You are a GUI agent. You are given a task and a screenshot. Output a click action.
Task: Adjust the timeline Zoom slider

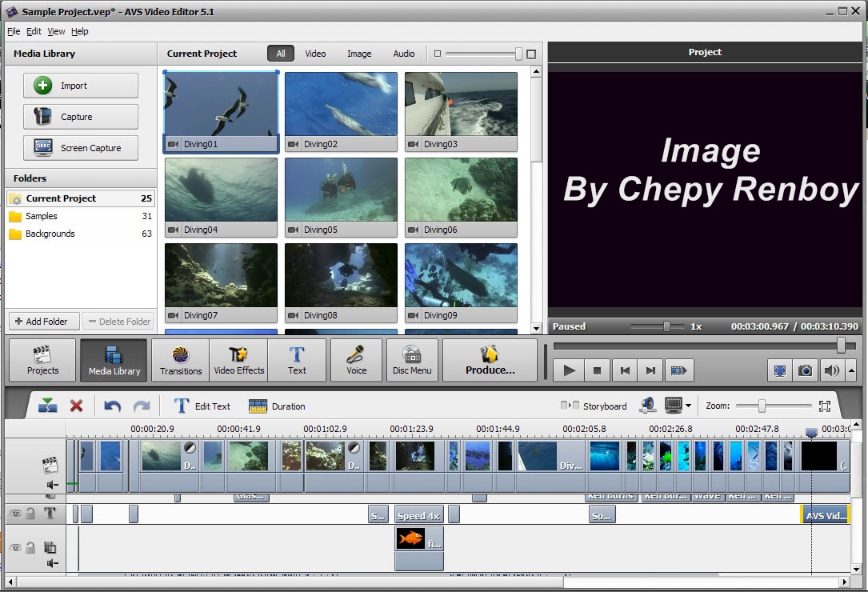pos(762,406)
